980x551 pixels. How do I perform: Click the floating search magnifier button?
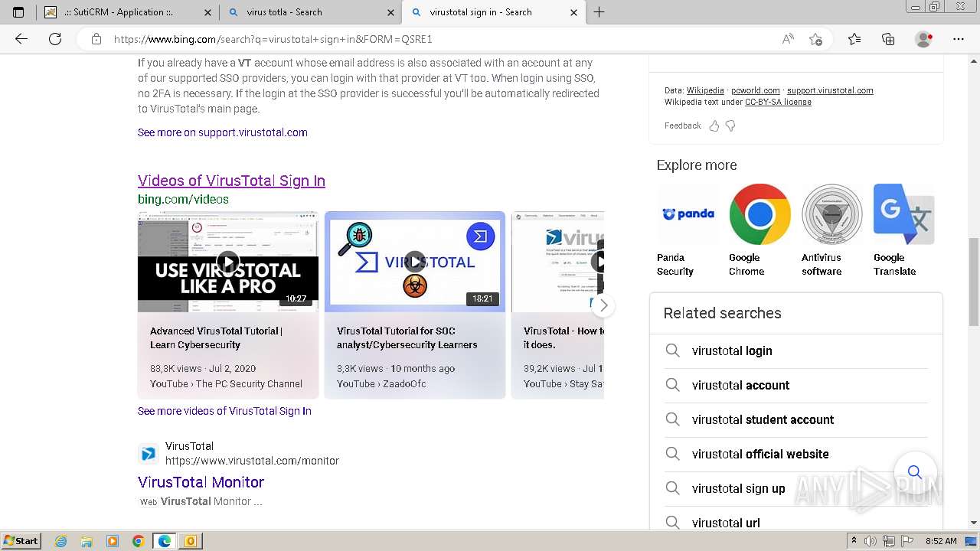[x=914, y=472]
